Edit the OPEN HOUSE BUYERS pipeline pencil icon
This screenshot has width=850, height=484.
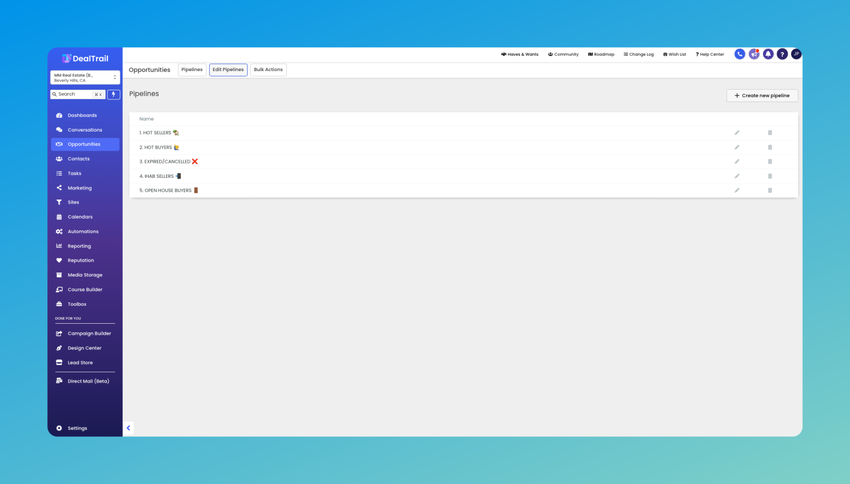(x=737, y=190)
